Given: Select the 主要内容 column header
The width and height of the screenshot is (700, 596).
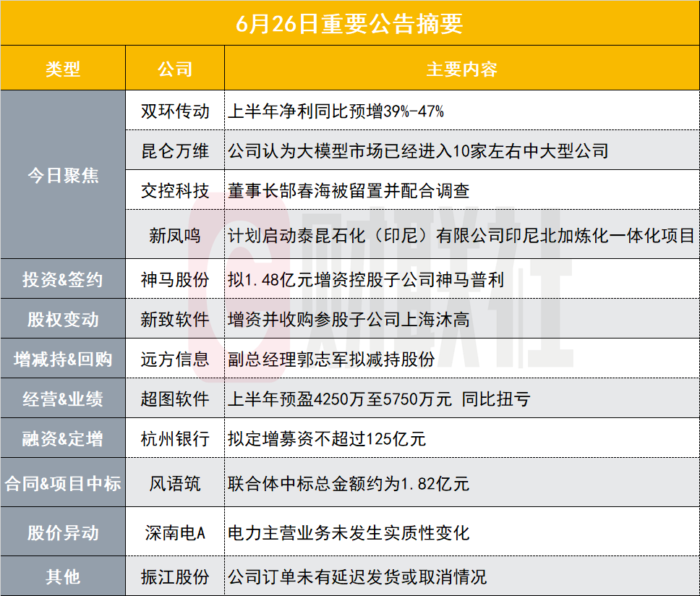Looking at the screenshot, I should coord(462,69).
